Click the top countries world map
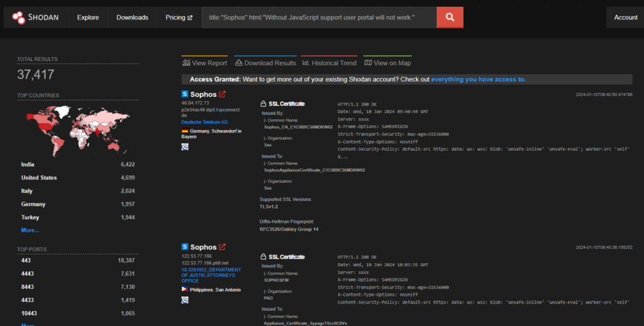 tap(78, 131)
